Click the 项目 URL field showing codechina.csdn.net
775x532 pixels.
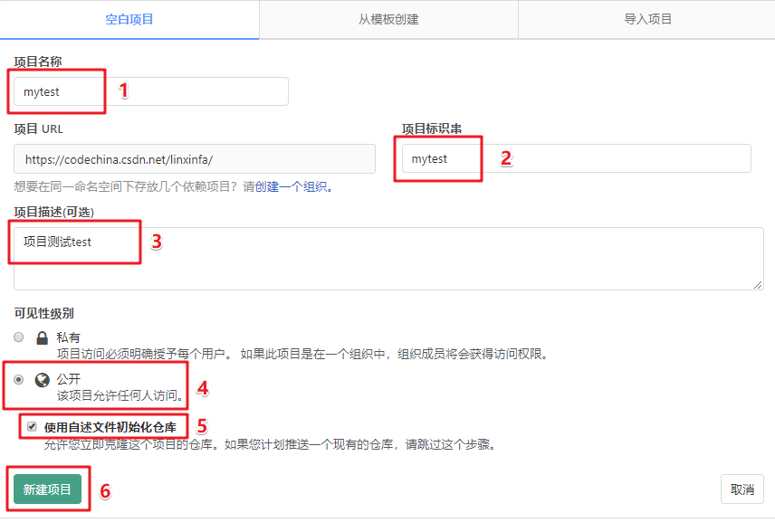(194, 158)
